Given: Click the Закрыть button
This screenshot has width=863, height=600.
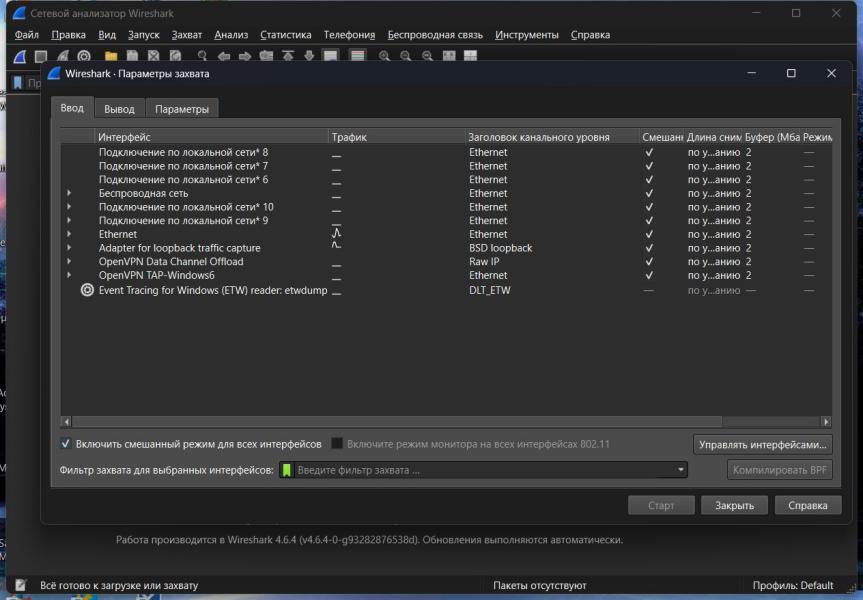Looking at the screenshot, I should pyautogui.click(x=734, y=505).
